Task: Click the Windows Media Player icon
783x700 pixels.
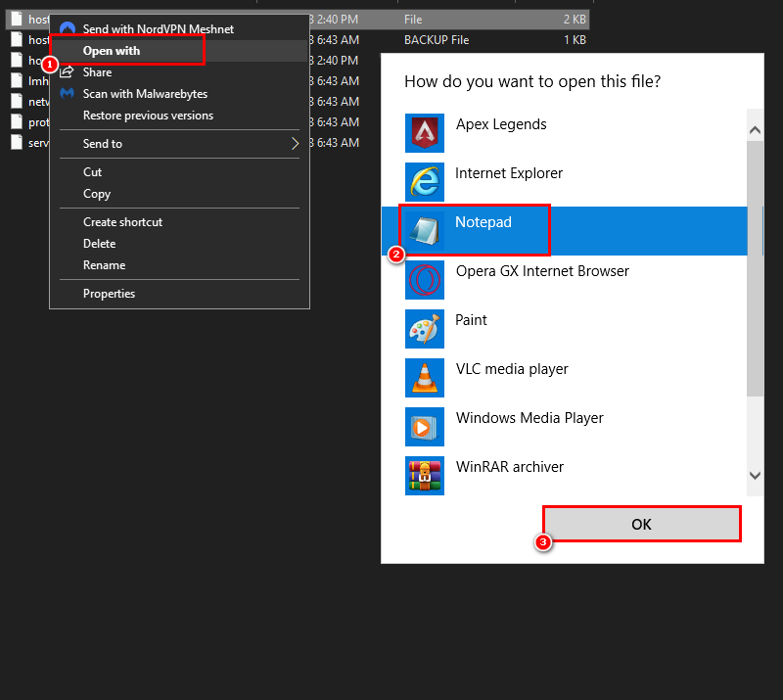Action: [425, 427]
